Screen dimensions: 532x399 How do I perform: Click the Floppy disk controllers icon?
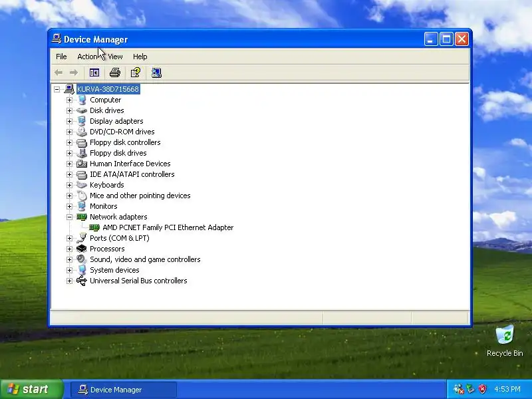click(x=82, y=142)
